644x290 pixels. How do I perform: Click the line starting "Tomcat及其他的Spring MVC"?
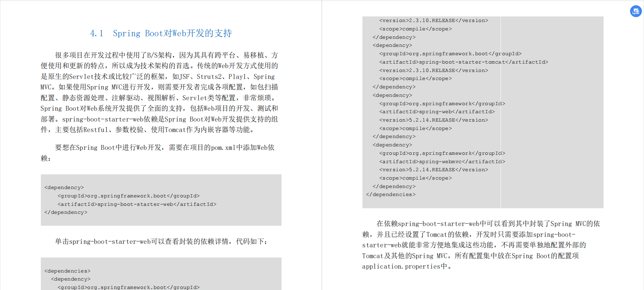[x=471, y=256]
